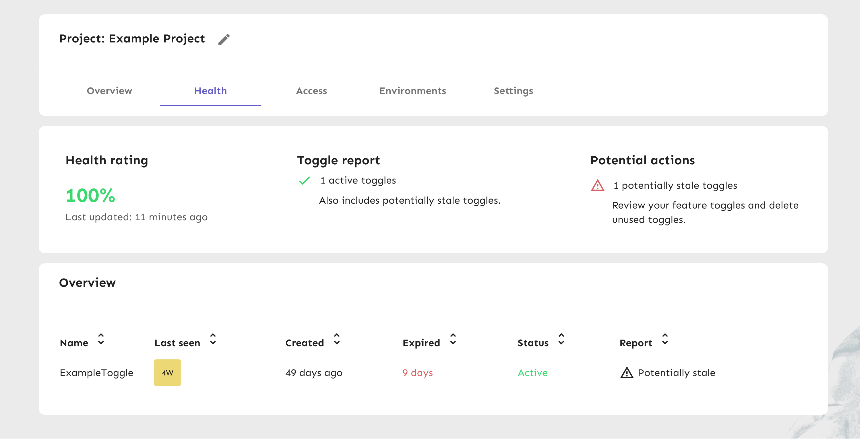868x442 pixels.
Task: Open the Overview tab
Action: click(109, 91)
